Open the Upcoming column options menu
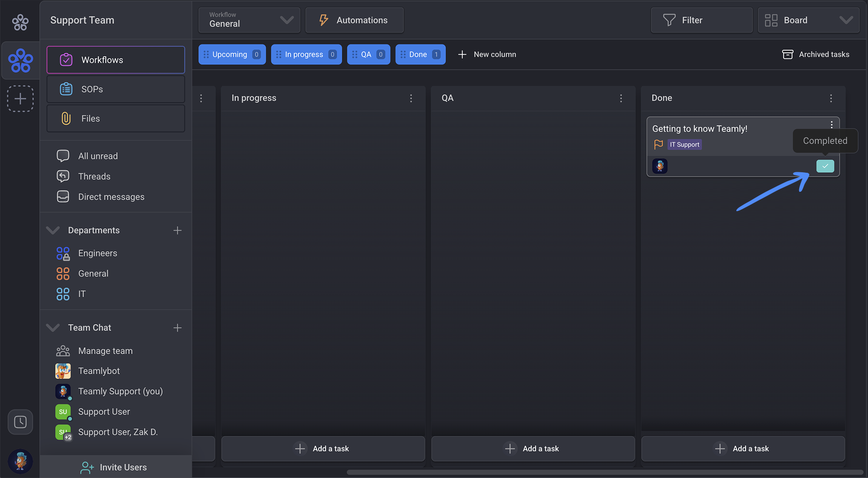The image size is (868, 478). pos(201,98)
